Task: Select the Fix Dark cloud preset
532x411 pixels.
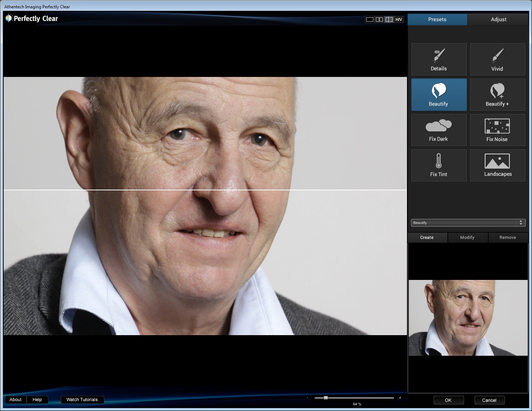Action: click(x=439, y=130)
